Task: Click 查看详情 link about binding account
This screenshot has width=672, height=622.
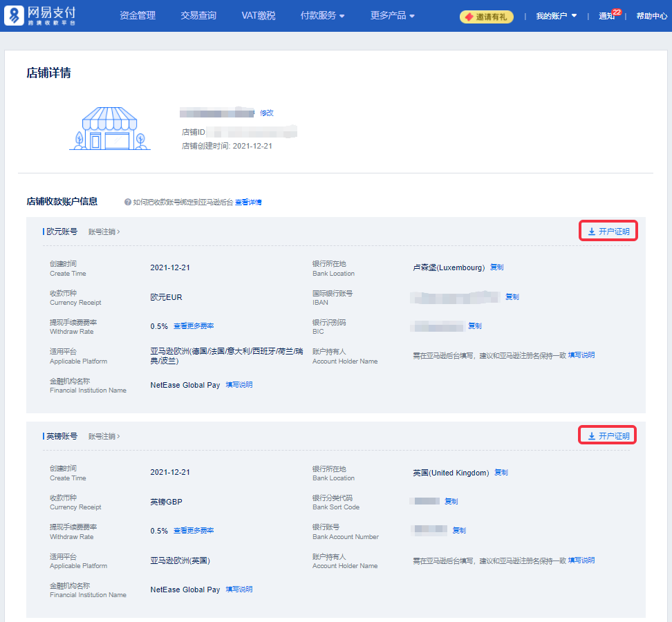Action: coord(248,202)
